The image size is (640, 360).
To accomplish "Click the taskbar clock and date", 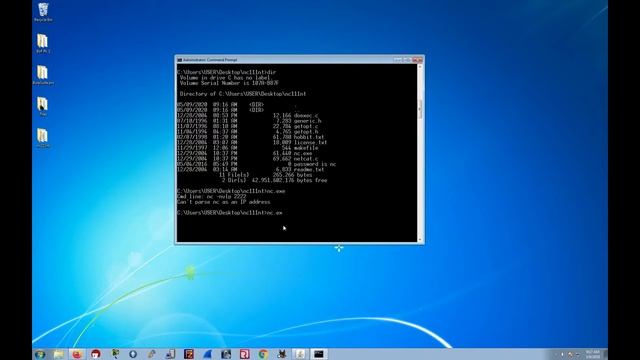I will pyautogui.click(x=593, y=354).
